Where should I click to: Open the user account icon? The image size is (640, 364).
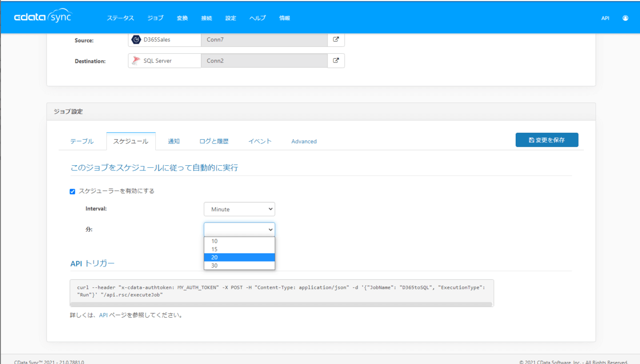click(x=625, y=18)
